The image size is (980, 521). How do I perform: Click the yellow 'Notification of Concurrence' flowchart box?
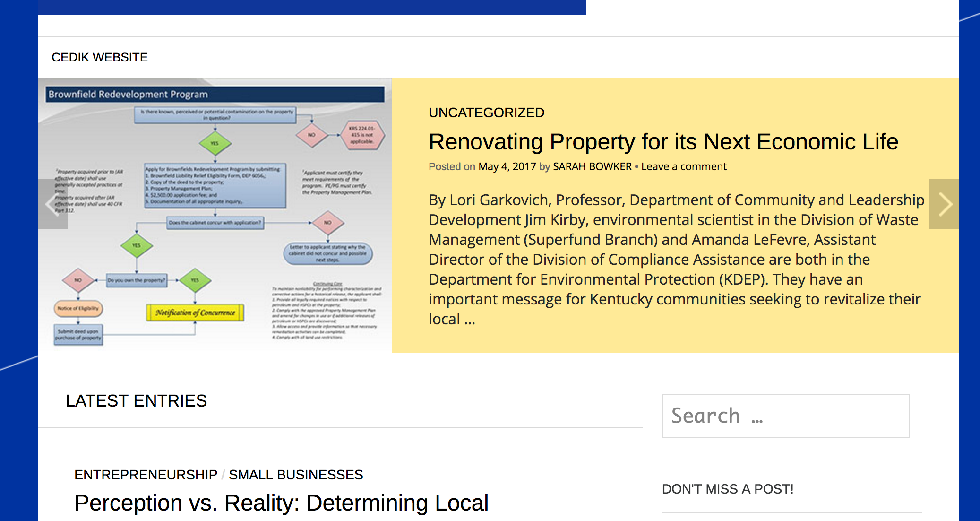(195, 313)
